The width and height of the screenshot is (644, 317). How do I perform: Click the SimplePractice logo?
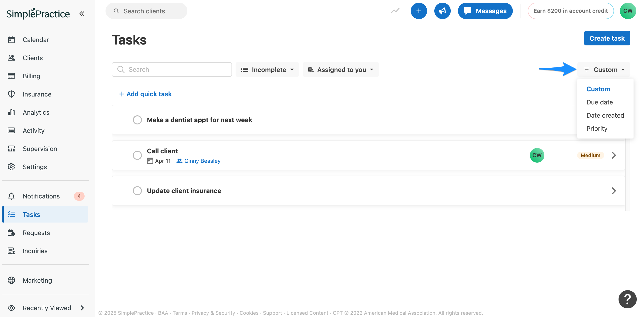[38, 13]
